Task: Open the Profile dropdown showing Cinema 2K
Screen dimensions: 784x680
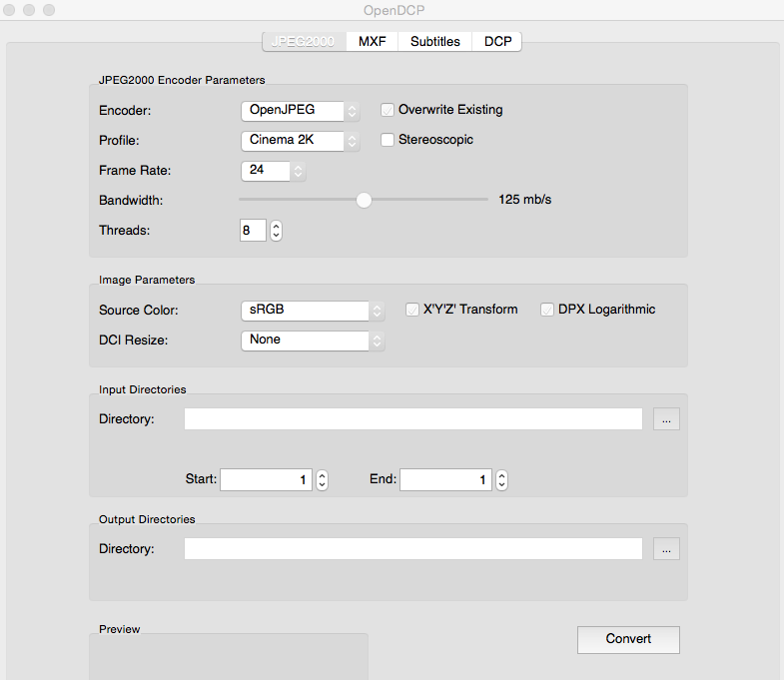Action: 300,141
